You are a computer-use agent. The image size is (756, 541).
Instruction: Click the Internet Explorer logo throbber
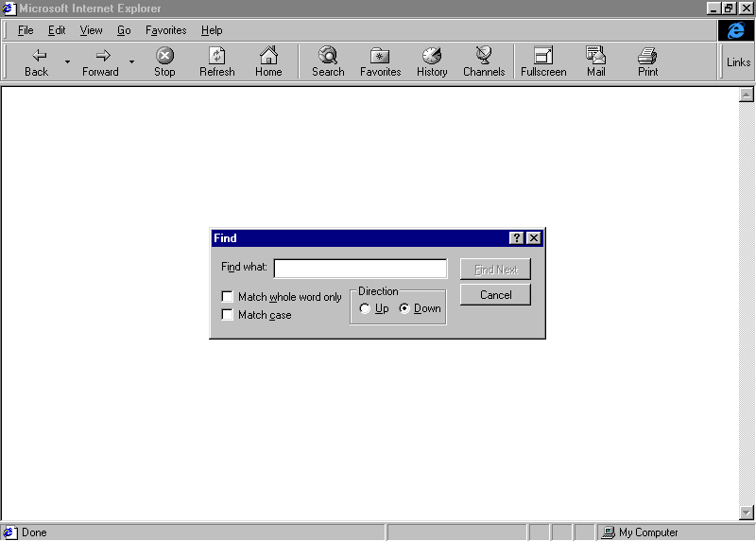pyautogui.click(x=736, y=30)
